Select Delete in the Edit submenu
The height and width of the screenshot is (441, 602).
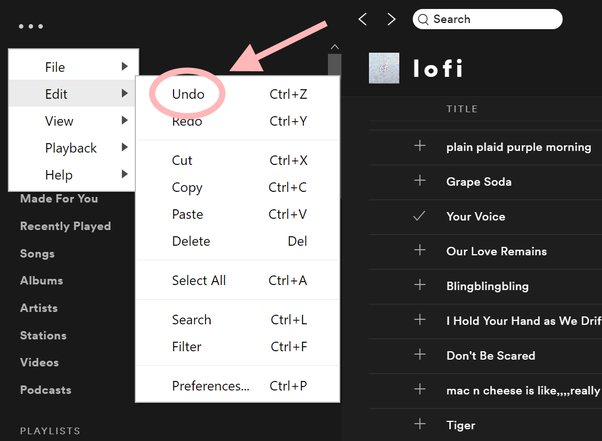pyautogui.click(x=238, y=241)
